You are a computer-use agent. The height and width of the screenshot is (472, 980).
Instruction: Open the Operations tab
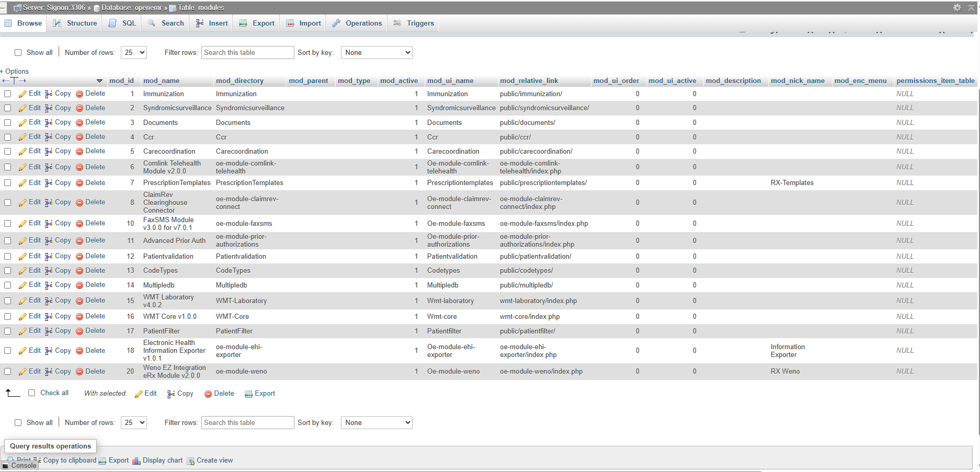pyautogui.click(x=357, y=24)
